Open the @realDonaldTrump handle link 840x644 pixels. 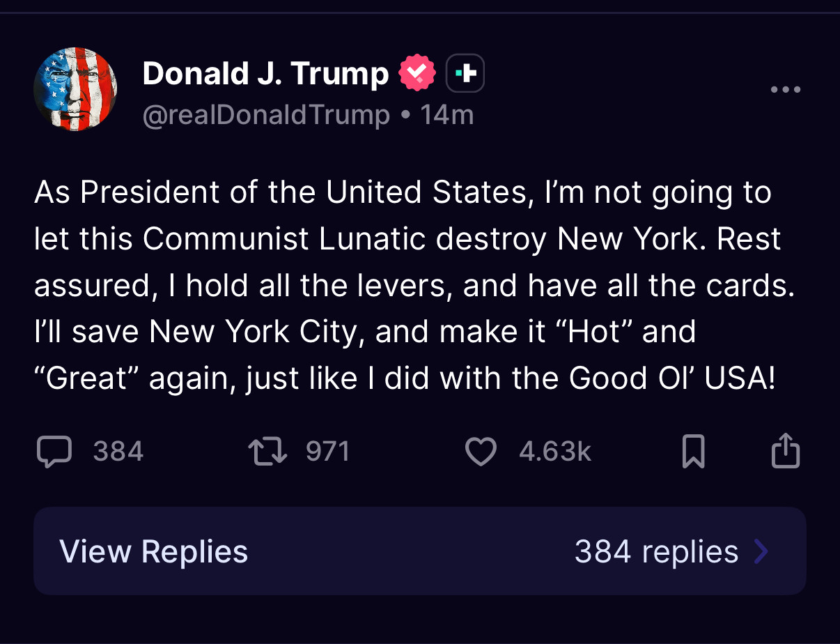(x=266, y=115)
